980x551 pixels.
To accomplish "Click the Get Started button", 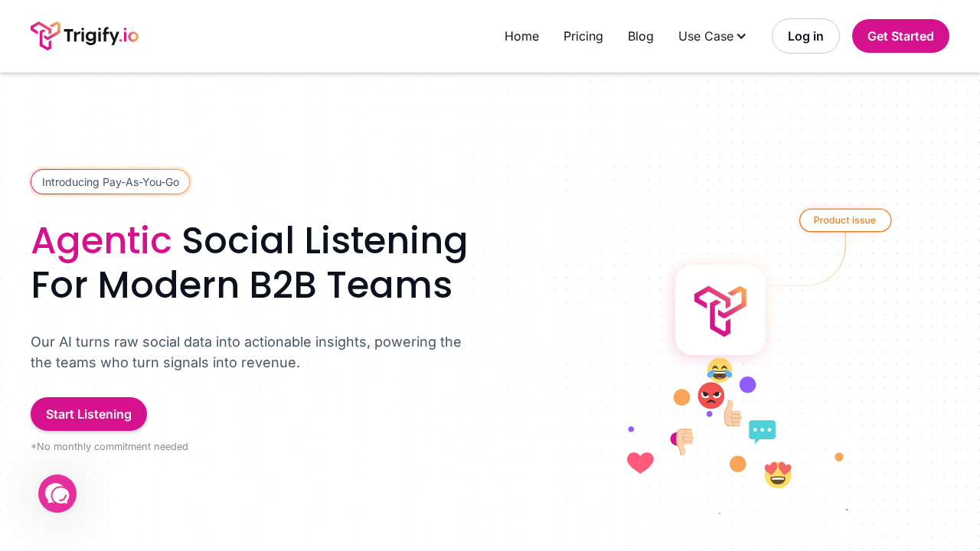I will point(900,36).
